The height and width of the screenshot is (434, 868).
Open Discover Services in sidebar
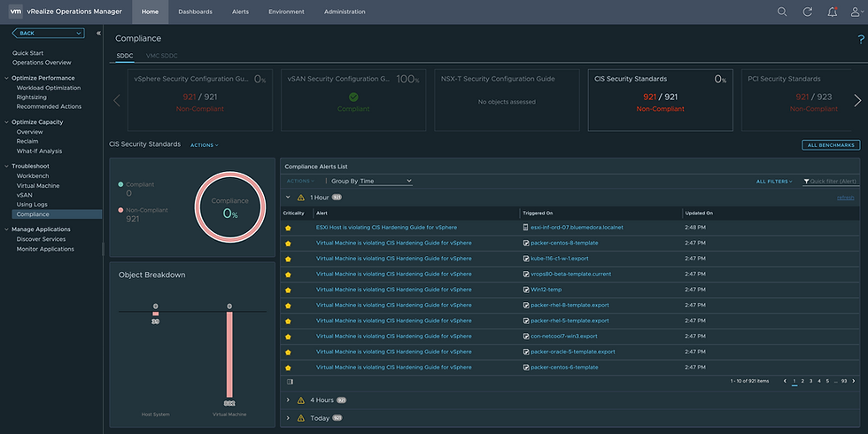[41, 239]
